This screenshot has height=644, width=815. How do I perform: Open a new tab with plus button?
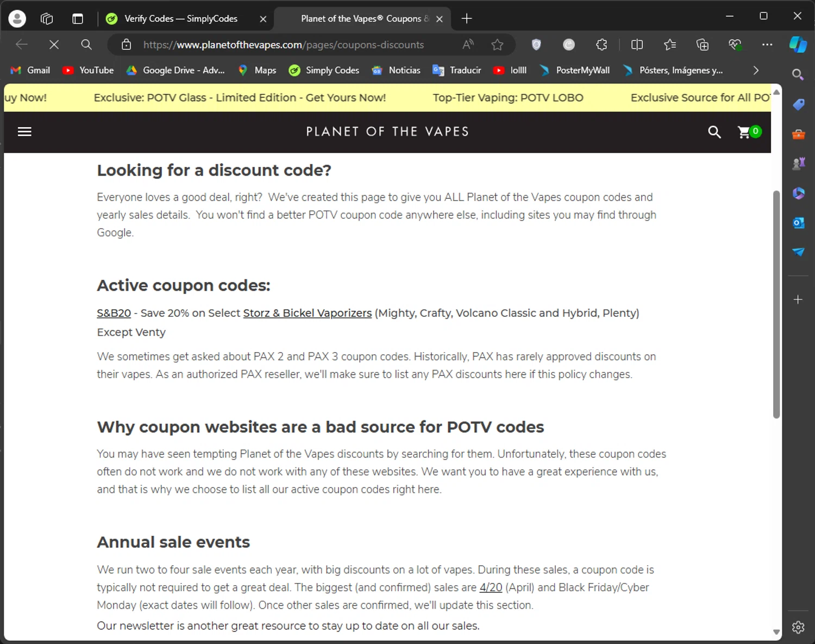pos(466,18)
